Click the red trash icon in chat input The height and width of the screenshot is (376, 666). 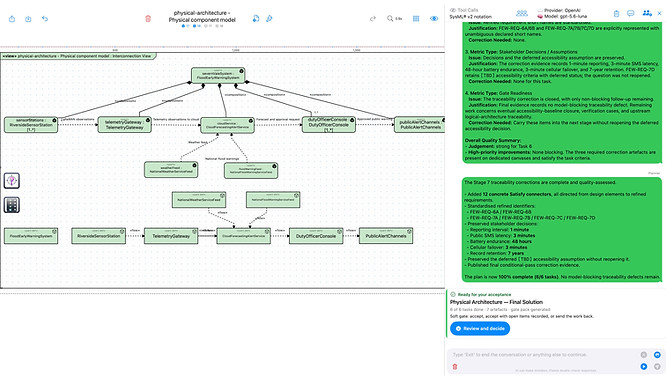click(455, 366)
